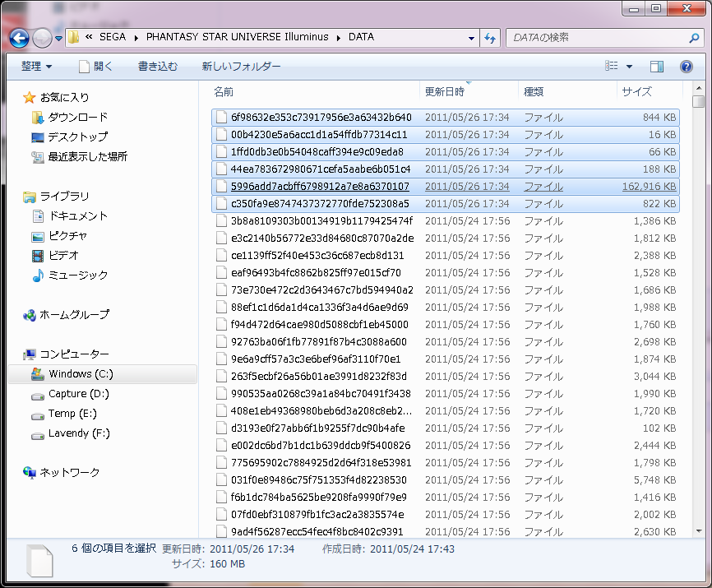The image size is (712, 588).
Task: Select file eaf96493b4fc8862b825ff97e015cf70
Action: tap(446, 273)
